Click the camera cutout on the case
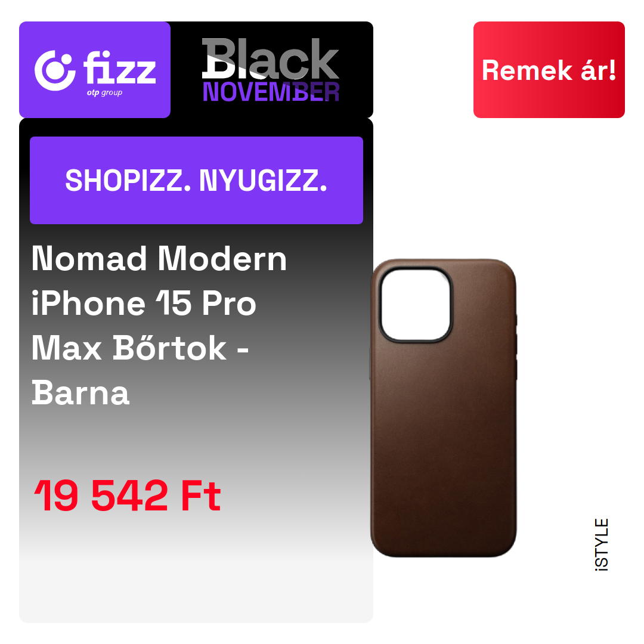The height and width of the screenshot is (644, 644). (x=416, y=305)
